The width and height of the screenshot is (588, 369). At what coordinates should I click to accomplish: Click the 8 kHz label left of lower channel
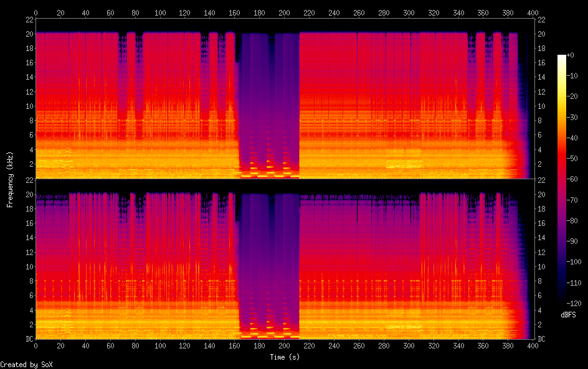click(30, 281)
